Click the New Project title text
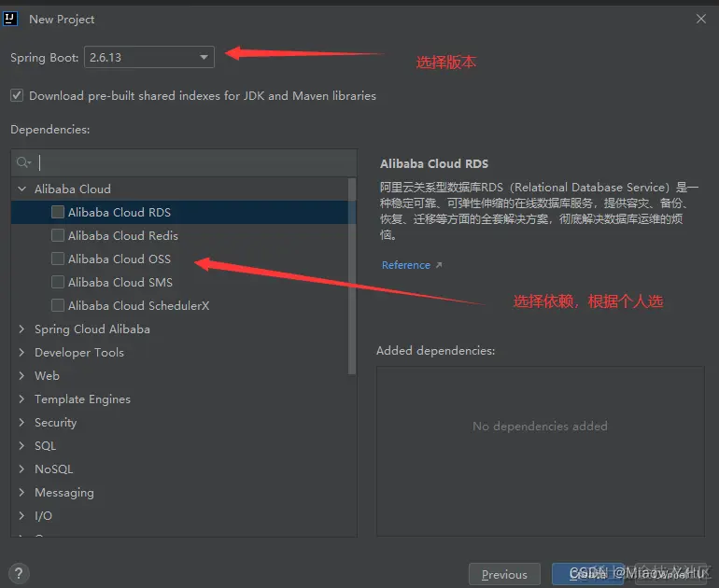The width and height of the screenshot is (719, 588). 62,20
